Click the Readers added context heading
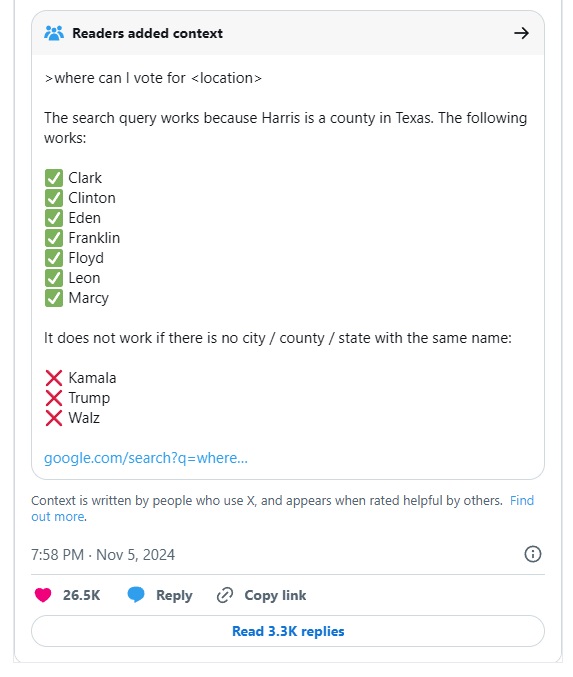Screen dimensions: 573x677 [x=147, y=33]
